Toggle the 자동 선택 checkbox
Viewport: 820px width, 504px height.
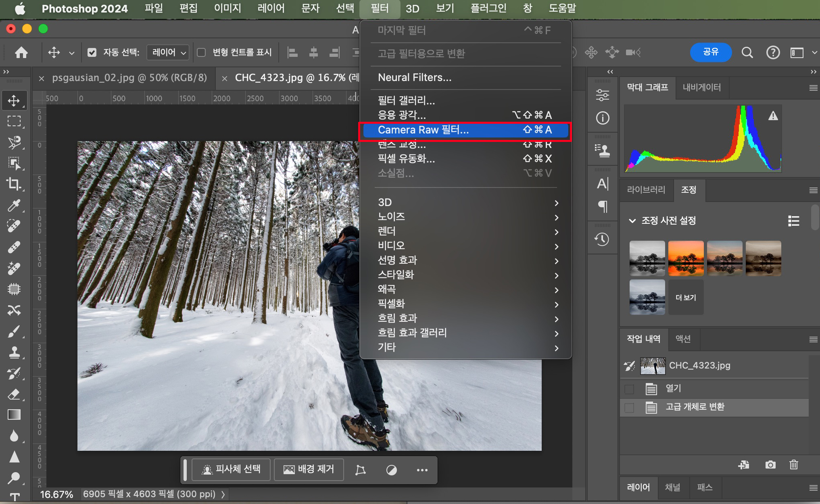coord(92,52)
